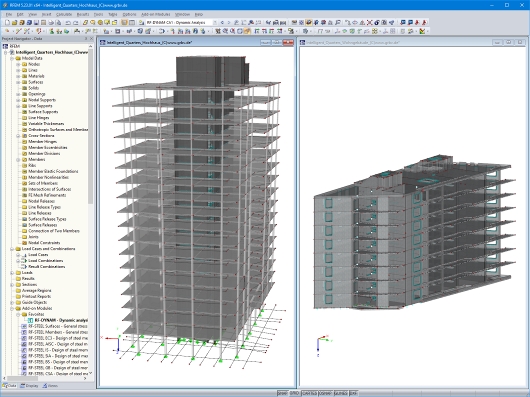Select RF-STEEL AISC design module entry
This screenshot has width=530, height=397.
click(54, 344)
